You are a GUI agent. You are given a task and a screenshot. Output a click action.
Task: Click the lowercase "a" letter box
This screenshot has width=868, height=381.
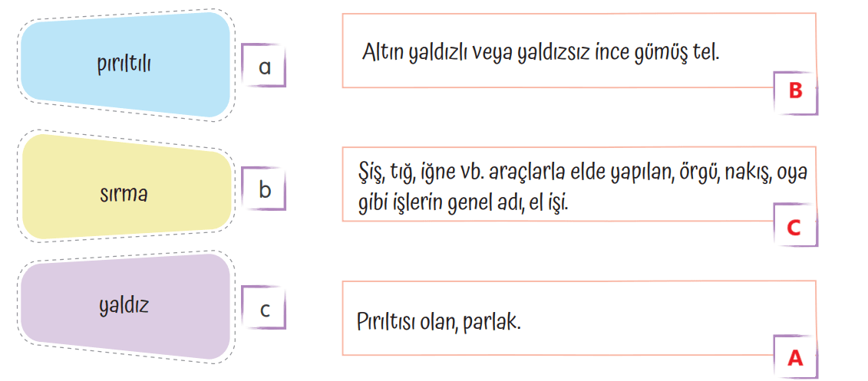(264, 67)
